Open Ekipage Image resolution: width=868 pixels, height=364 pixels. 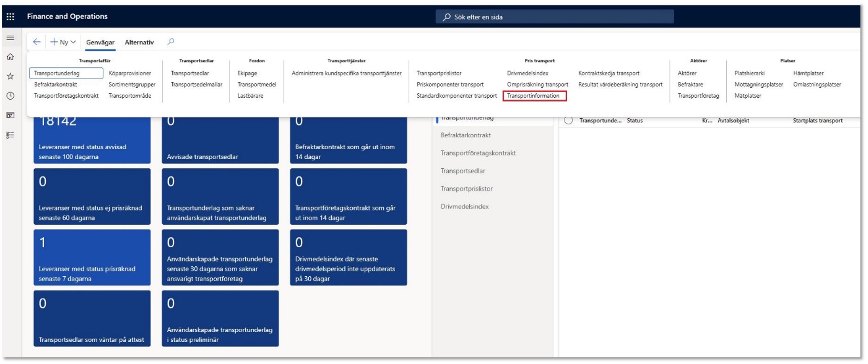247,73
